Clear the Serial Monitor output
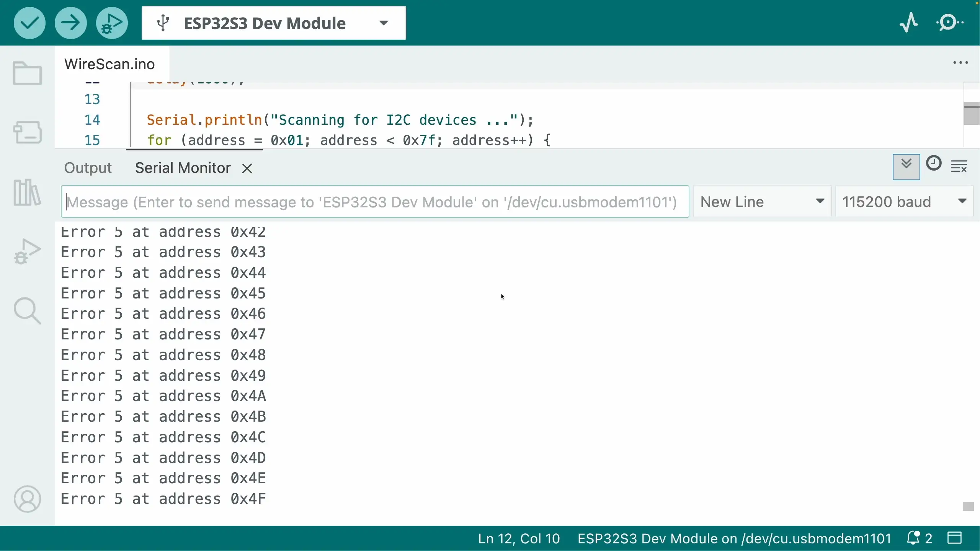 959,166
